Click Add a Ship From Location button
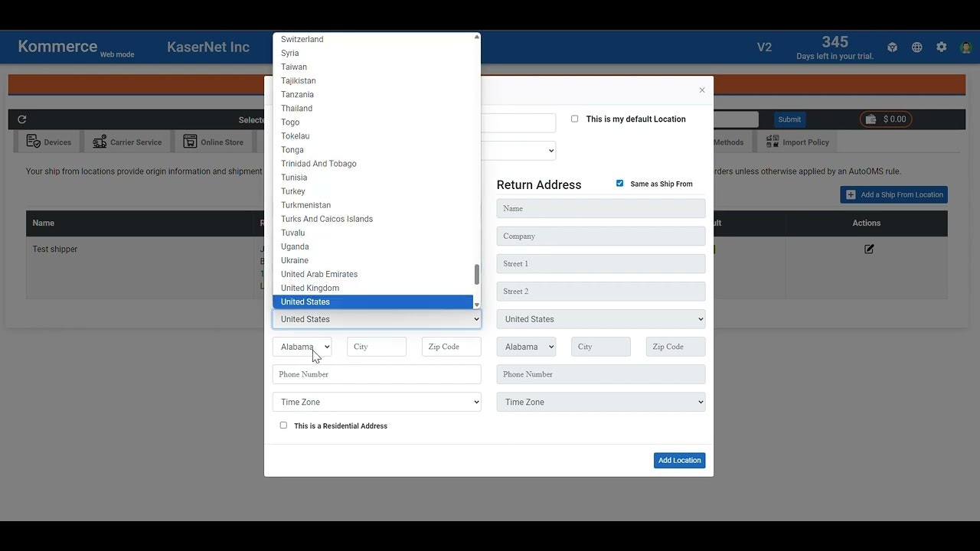The image size is (980, 551). click(893, 194)
